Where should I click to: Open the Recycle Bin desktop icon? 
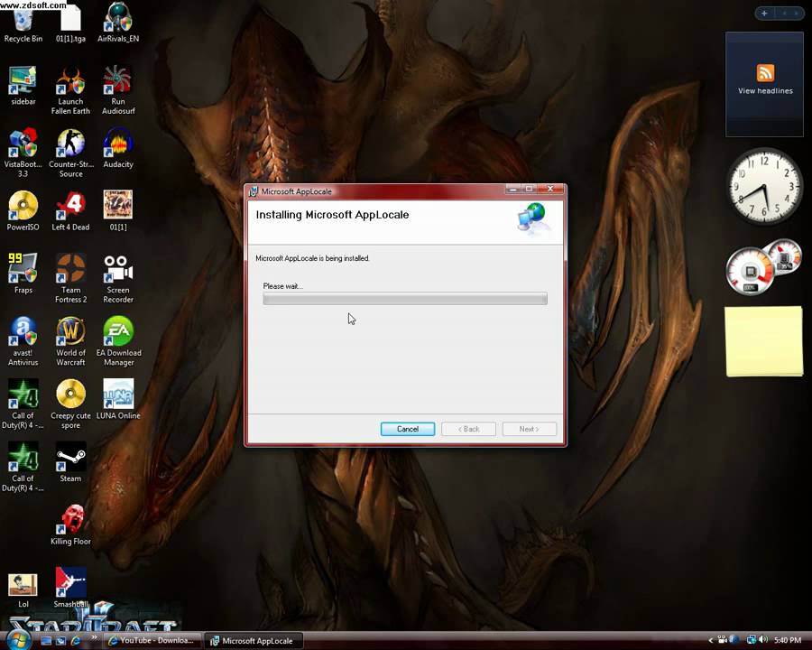click(x=23, y=23)
